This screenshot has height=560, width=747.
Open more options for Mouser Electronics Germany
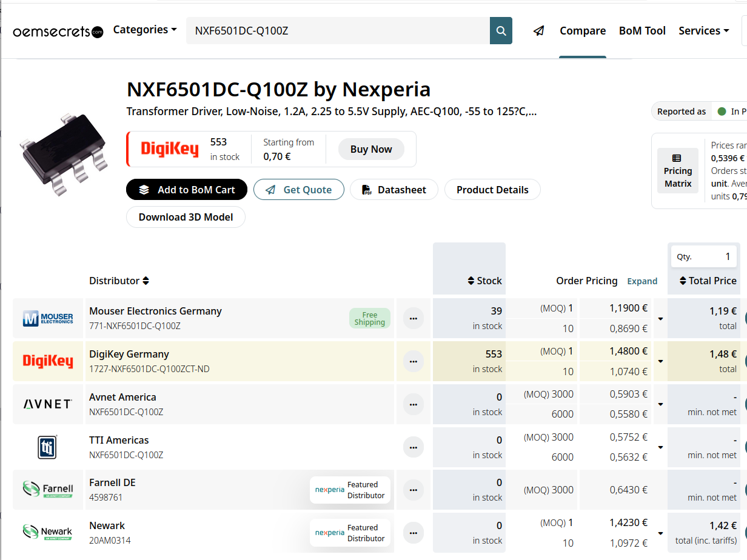click(x=414, y=318)
